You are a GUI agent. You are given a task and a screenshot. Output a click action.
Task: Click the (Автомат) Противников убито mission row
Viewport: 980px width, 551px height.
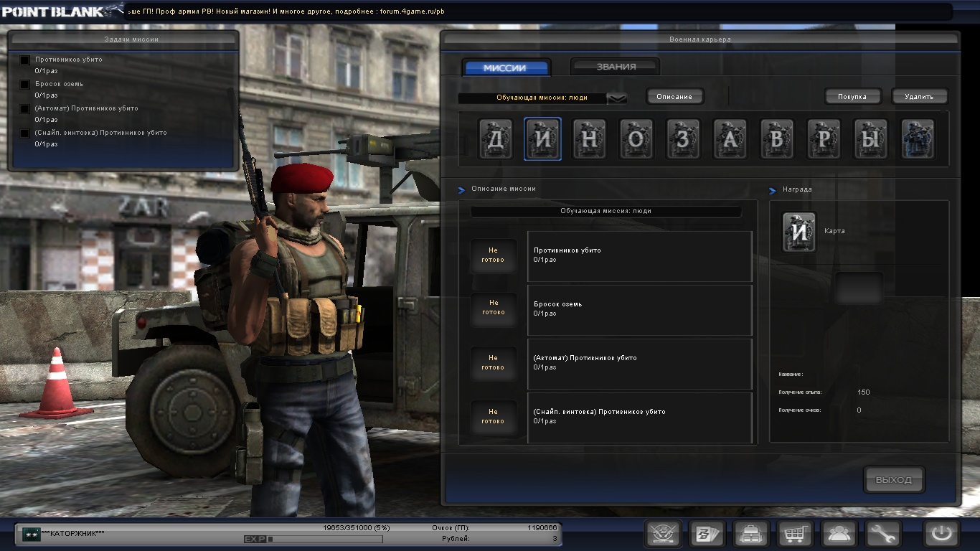(x=640, y=364)
